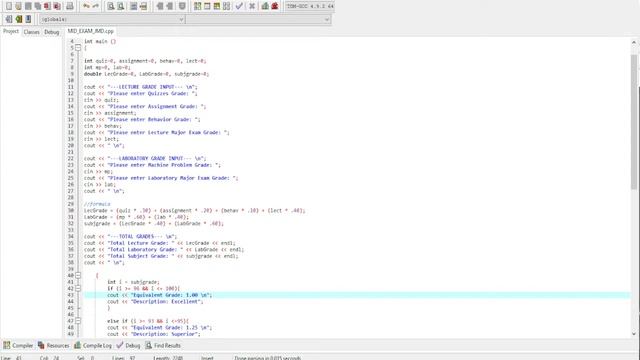The image size is (640, 360).
Task: Click the Goto line toolbar icon
Action: click(x=143, y=6)
